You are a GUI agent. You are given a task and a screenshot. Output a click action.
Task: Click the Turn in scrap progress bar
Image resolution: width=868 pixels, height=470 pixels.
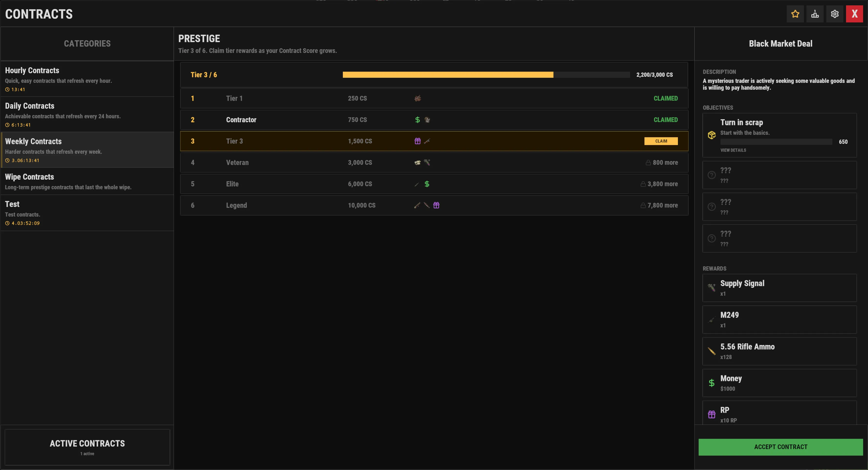pyautogui.click(x=776, y=142)
